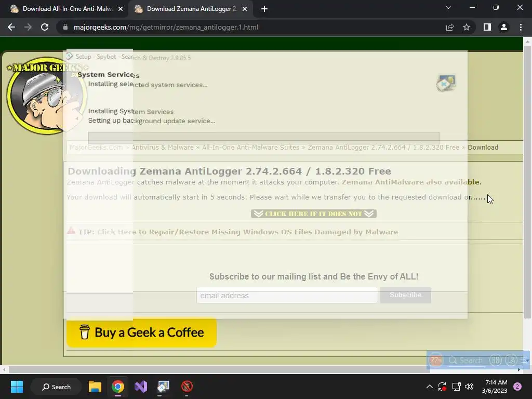Click the Chrome taskbar icon

tap(118, 387)
